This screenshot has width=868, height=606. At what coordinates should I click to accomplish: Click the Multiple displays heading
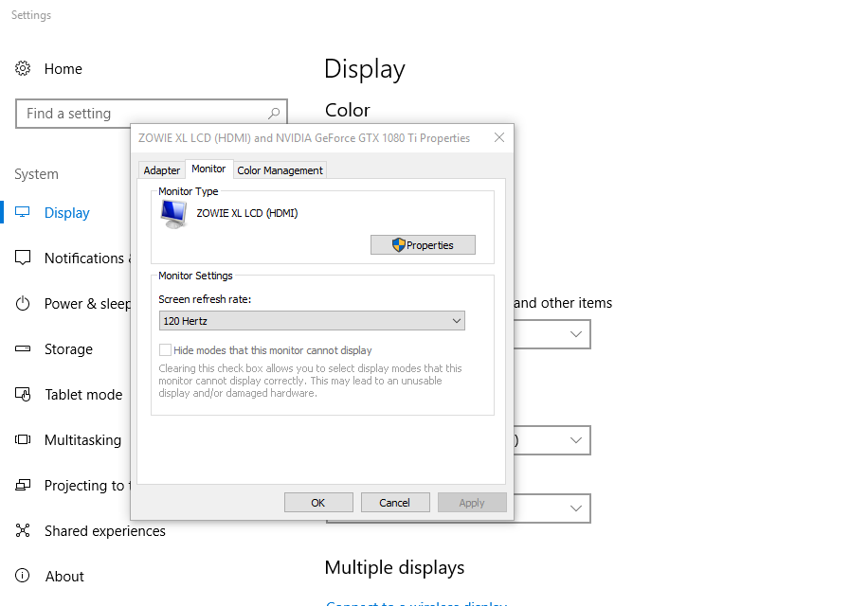[395, 568]
